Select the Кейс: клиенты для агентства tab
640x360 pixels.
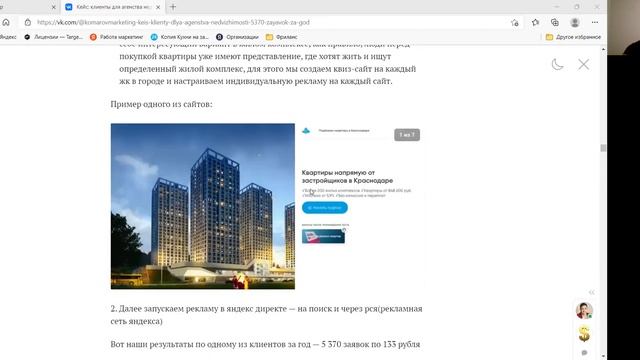pos(113,7)
